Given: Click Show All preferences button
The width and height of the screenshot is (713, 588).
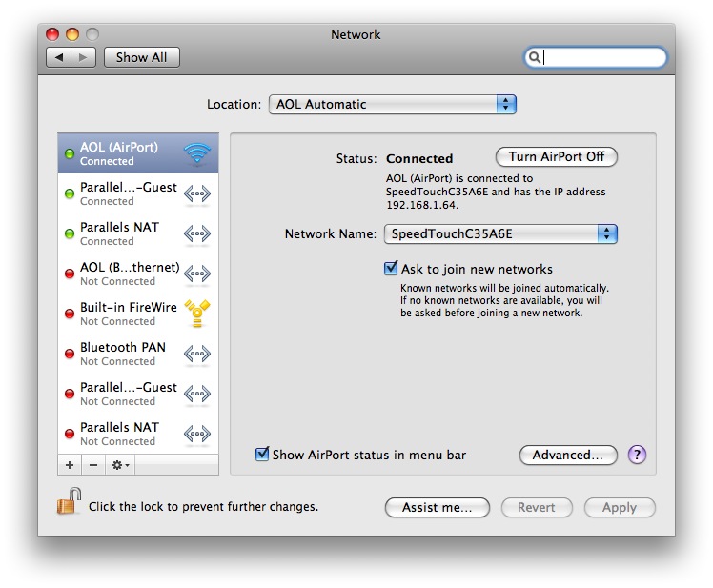Looking at the screenshot, I should 141,57.
